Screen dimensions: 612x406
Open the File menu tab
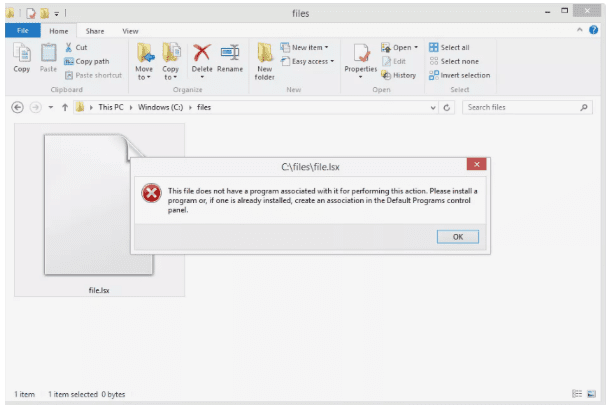(21, 31)
